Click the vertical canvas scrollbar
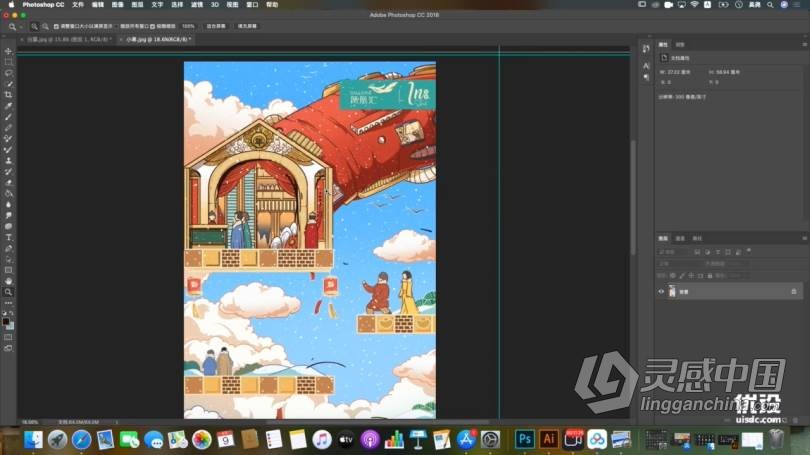 tap(633, 196)
